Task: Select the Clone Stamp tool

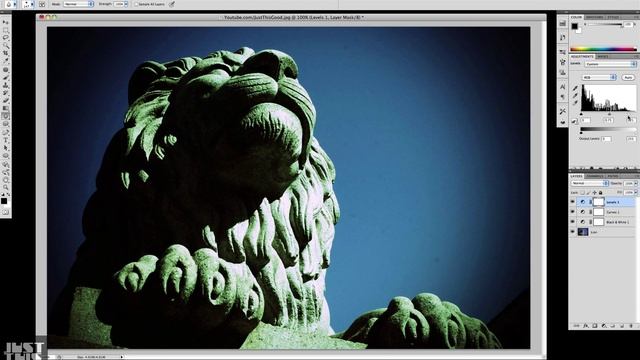Action: tap(6, 86)
